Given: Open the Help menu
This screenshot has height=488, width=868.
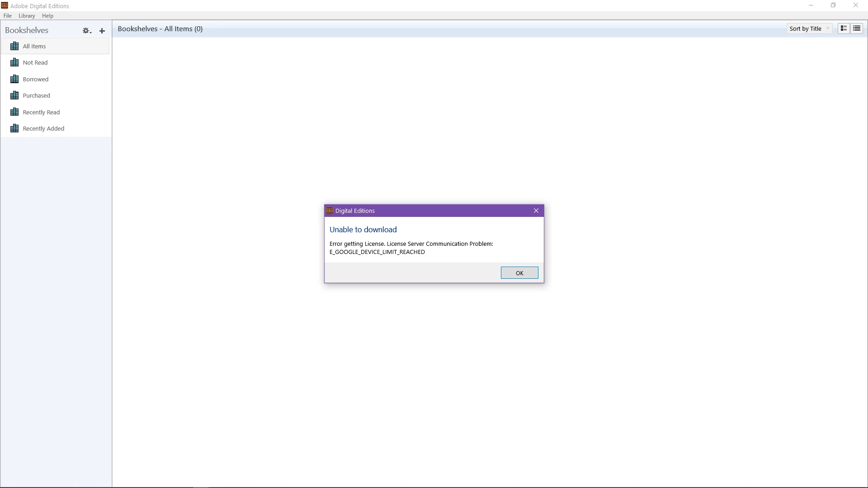Looking at the screenshot, I should (47, 16).
